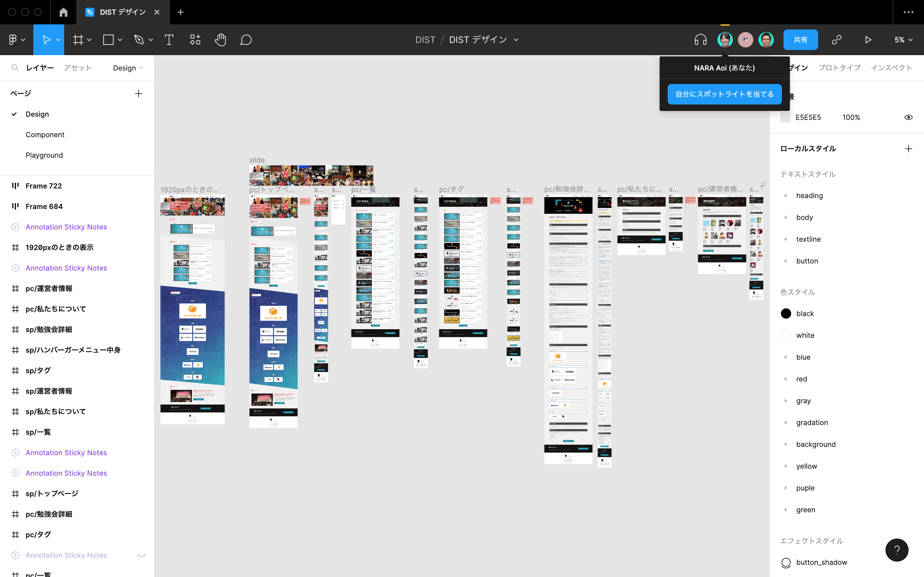
Task: Expand the ページ section
Action: click(20, 93)
